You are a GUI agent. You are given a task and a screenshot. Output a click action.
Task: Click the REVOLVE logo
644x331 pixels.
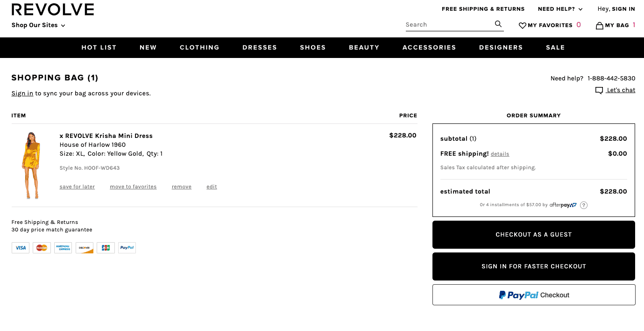53,9
